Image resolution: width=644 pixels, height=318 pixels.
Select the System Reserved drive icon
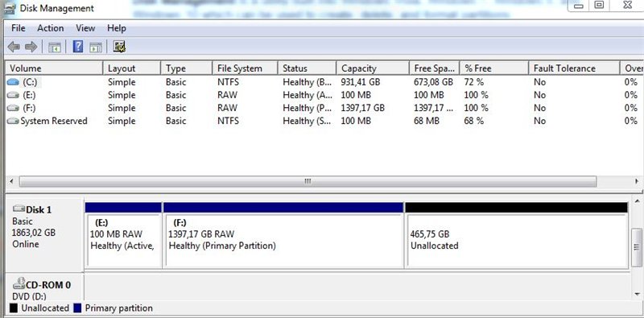[13, 122]
